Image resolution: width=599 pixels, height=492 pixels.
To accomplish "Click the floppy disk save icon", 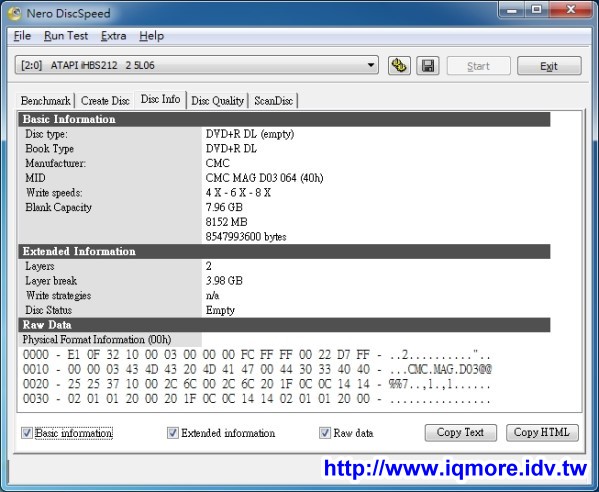I will 428,66.
